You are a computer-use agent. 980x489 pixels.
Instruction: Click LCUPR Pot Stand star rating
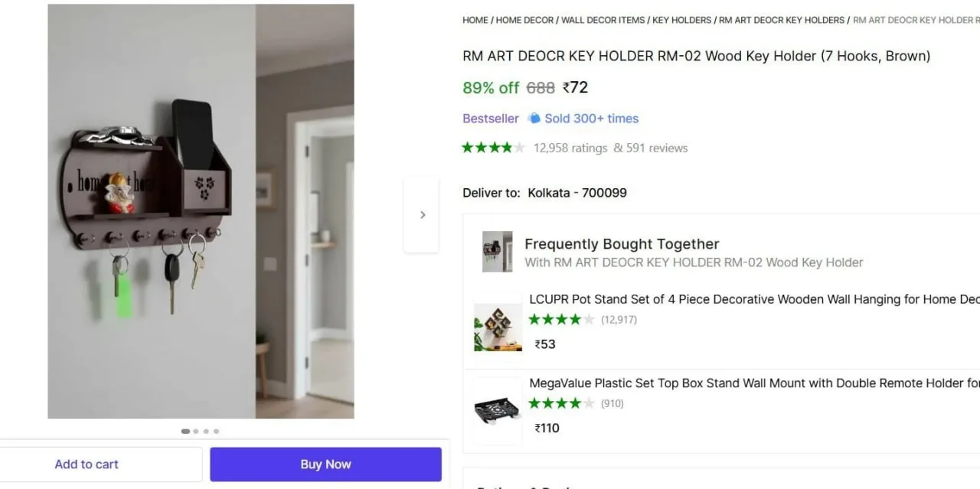(x=561, y=319)
